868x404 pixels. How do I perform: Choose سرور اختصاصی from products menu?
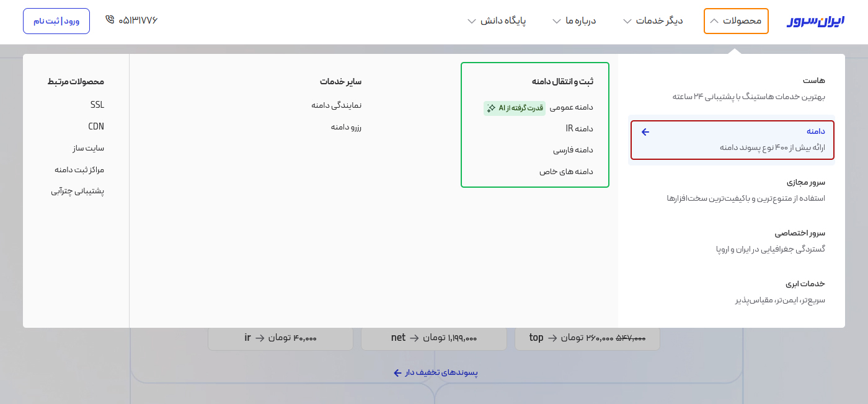pos(800,233)
